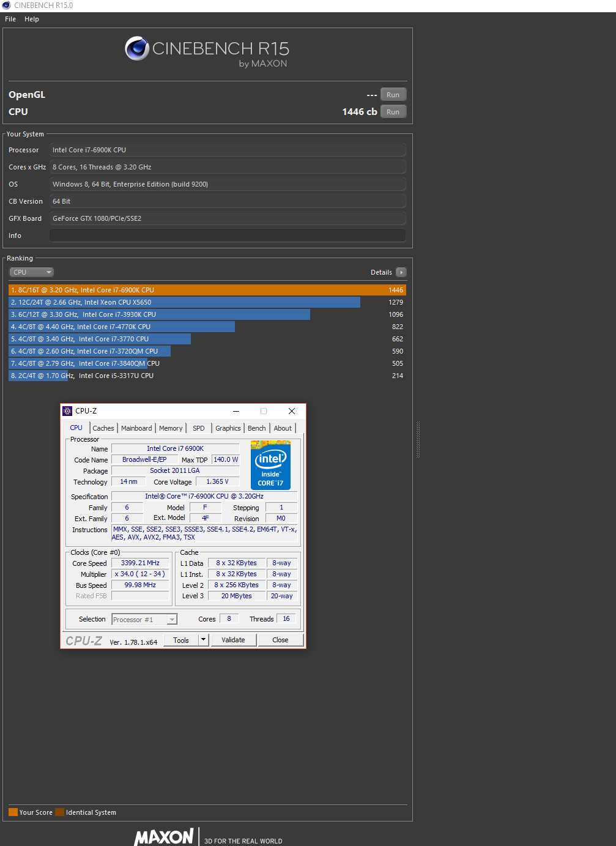616x846 pixels.
Task: Click the Tools button in CPU-Z
Action: point(181,640)
